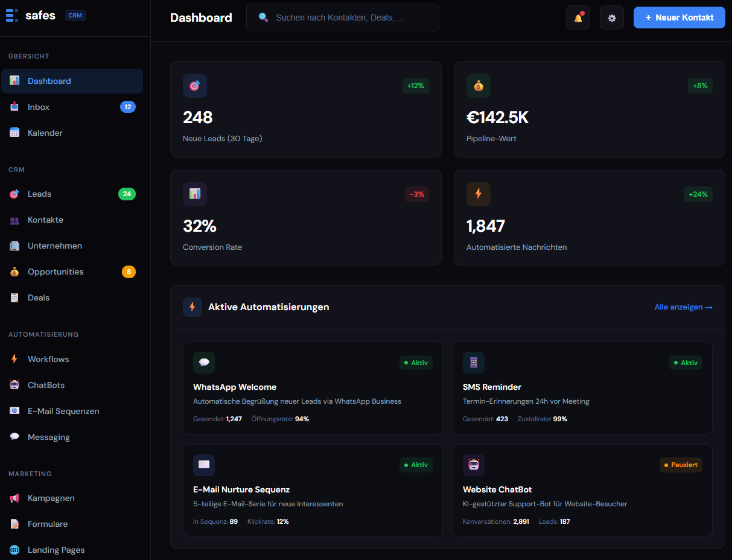Open the Inbox menu item
Screen dimensions: 732x560
click(x=39, y=107)
